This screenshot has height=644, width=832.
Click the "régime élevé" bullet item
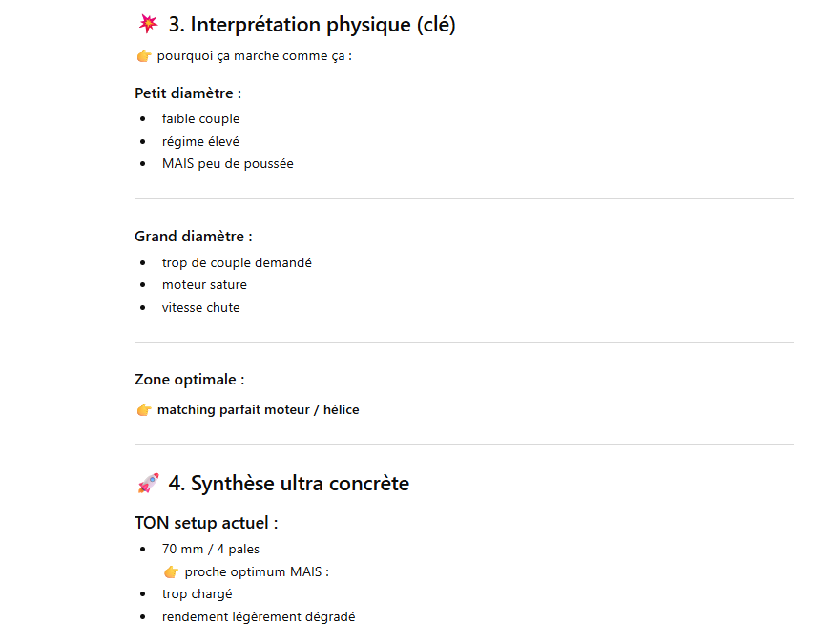pyautogui.click(x=200, y=141)
